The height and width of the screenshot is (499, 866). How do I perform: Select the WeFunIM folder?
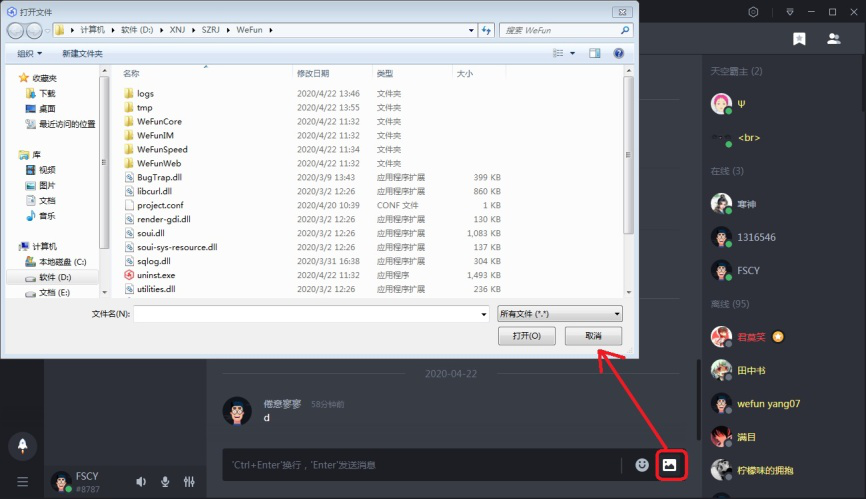155,135
